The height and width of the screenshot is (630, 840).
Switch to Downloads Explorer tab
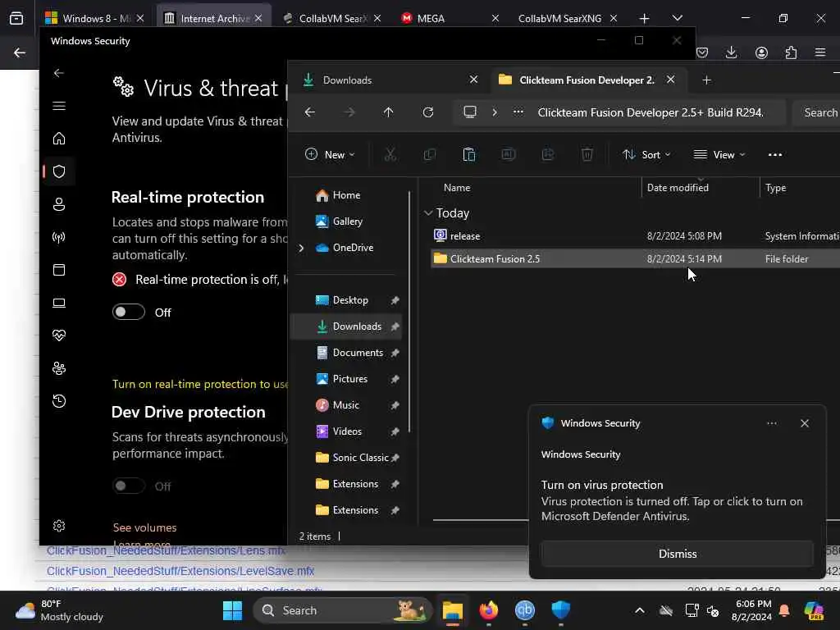pos(390,80)
